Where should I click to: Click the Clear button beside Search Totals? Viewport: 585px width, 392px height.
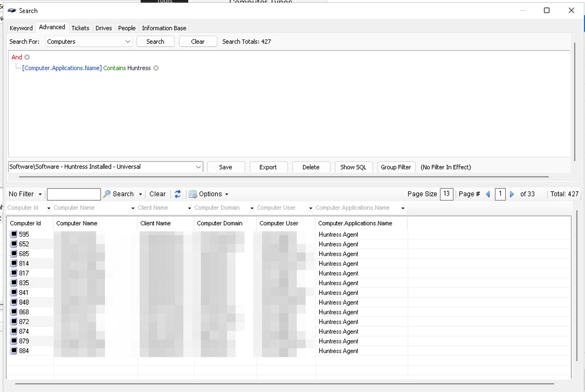point(198,42)
